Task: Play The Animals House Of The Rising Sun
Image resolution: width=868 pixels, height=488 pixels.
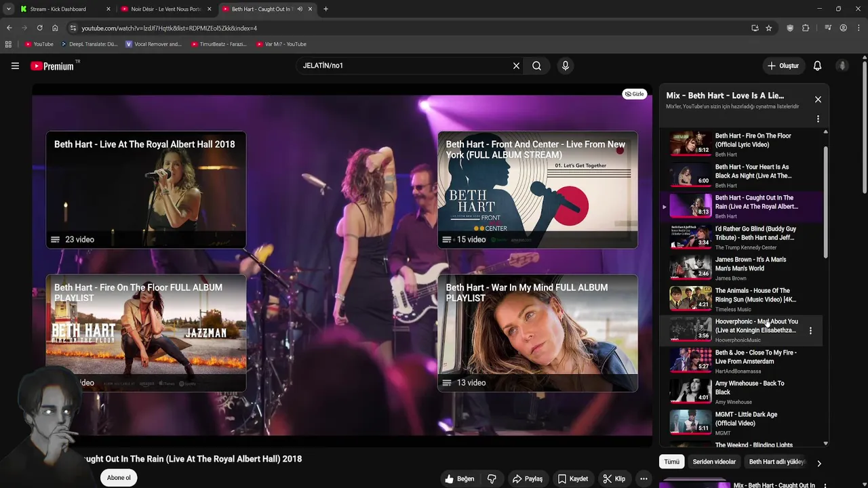Action: coord(741,300)
